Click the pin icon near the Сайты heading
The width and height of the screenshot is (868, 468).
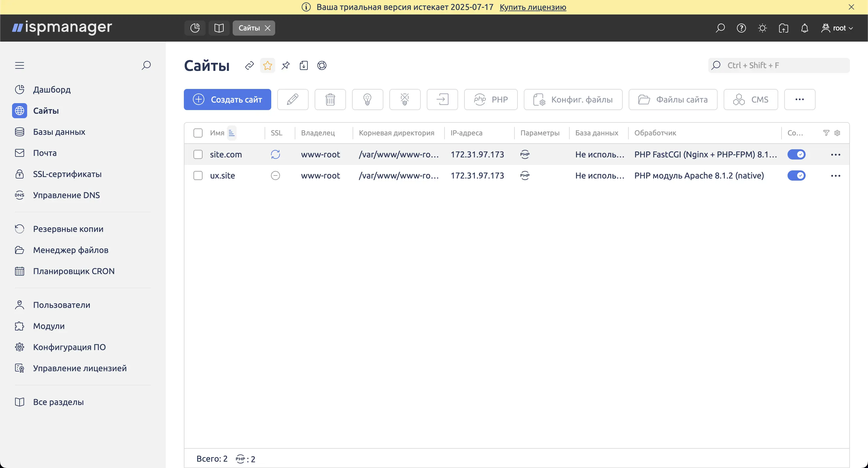285,65
